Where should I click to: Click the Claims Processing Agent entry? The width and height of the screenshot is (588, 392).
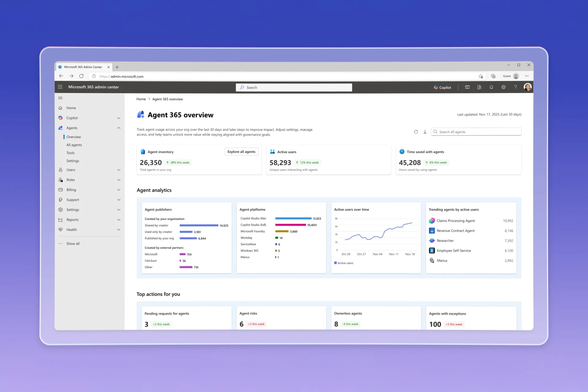(x=455, y=221)
